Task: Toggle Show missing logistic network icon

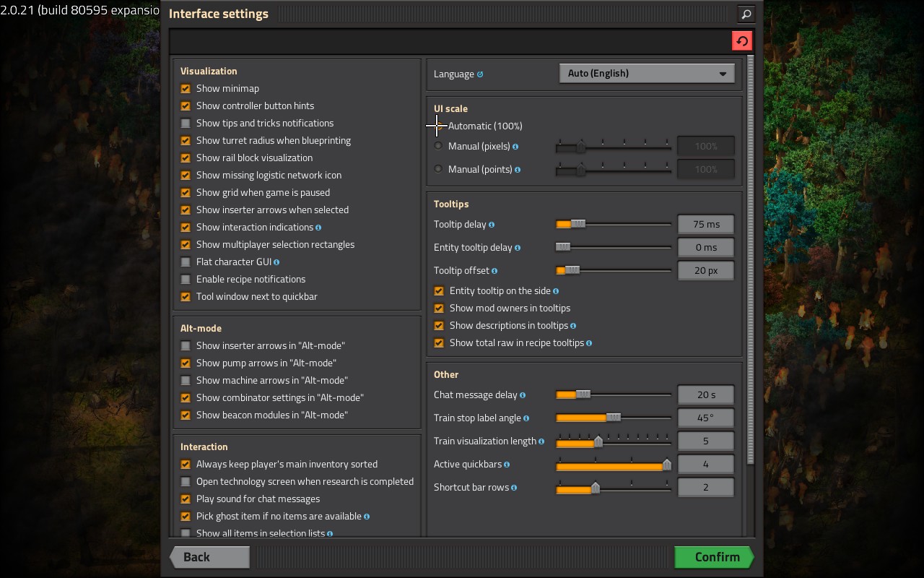Action: tap(186, 176)
